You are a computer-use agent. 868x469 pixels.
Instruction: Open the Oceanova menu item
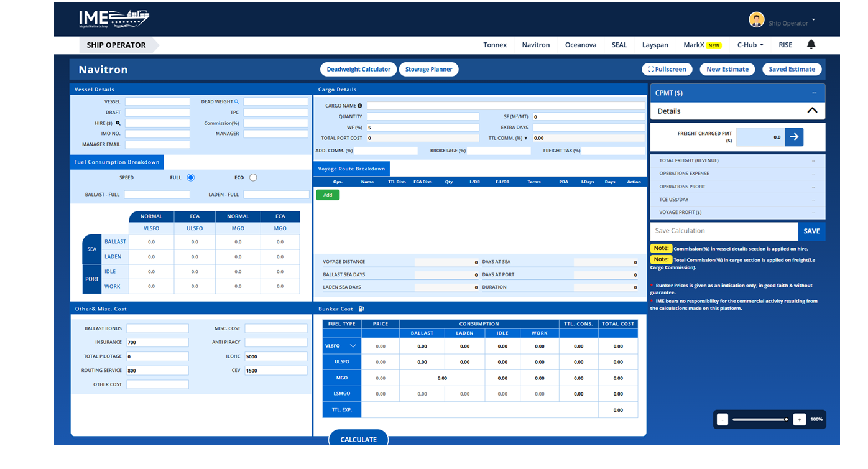coord(581,45)
